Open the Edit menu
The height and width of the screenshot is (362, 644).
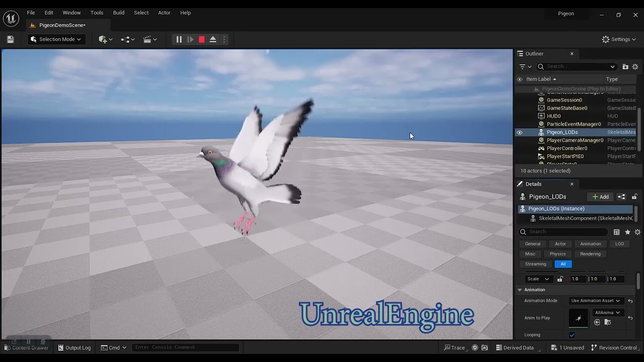click(49, 13)
